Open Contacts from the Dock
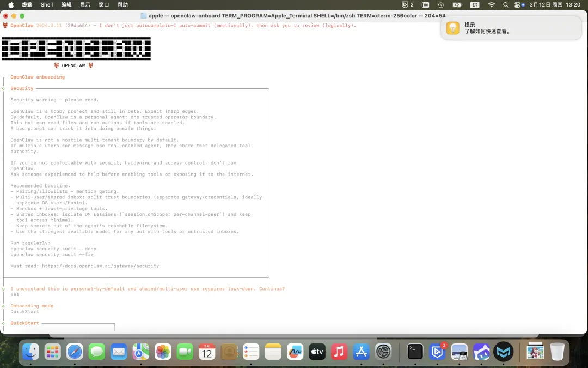Image resolution: width=588 pixels, height=368 pixels. (229, 352)
